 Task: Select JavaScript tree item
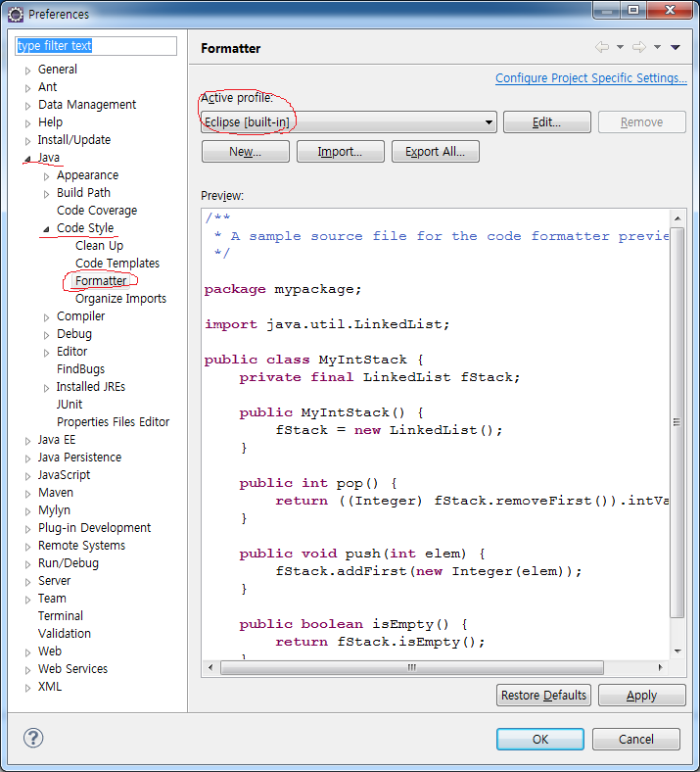(x=64, y=475)
